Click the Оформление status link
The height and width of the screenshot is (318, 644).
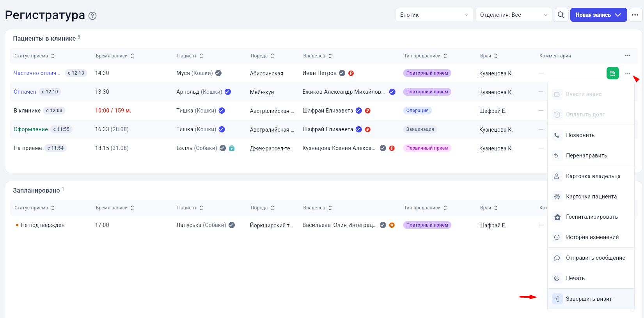[31, 129]
